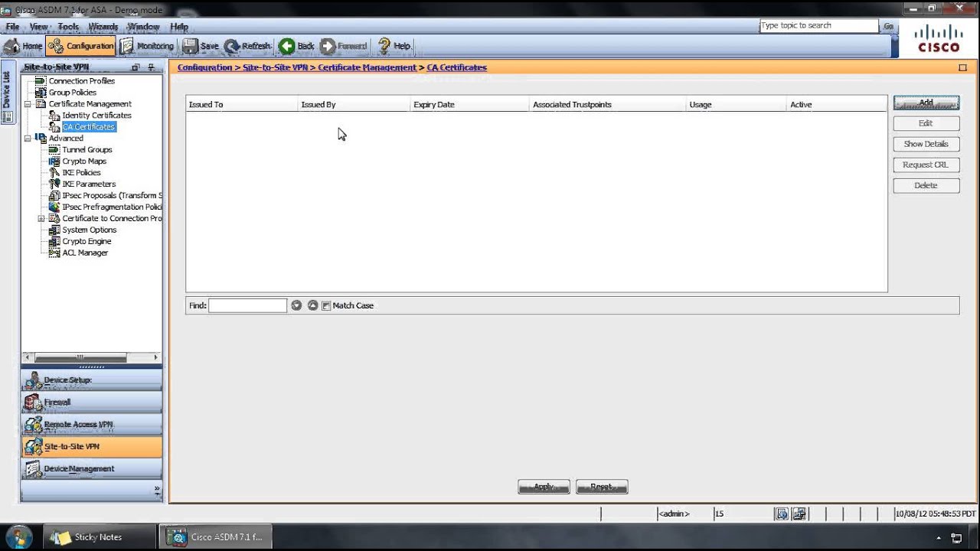
Task: Save the configuration using the Save icon
Action: click(201, 46)
